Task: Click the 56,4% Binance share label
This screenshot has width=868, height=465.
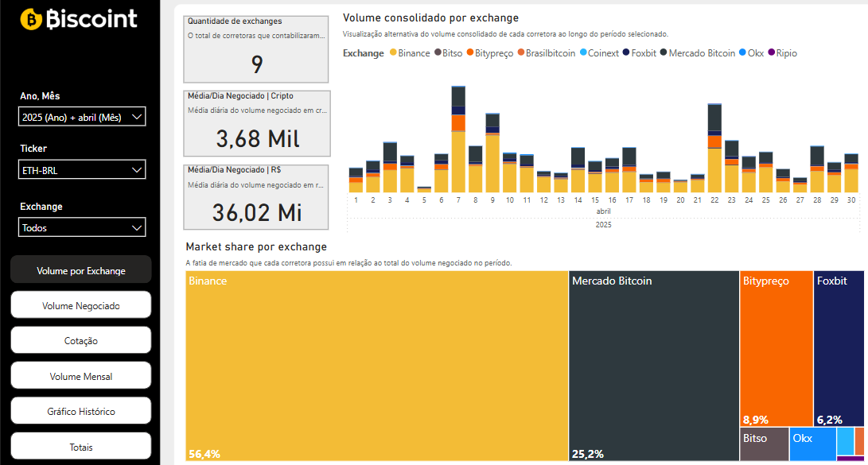Action: 204,454
